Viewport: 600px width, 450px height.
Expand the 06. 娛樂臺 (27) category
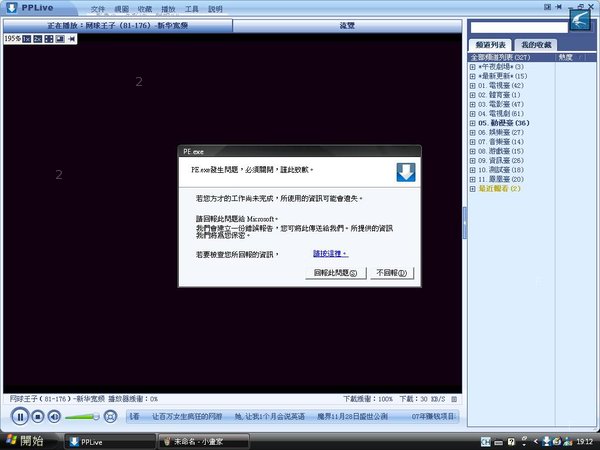(x=473, y=132)
